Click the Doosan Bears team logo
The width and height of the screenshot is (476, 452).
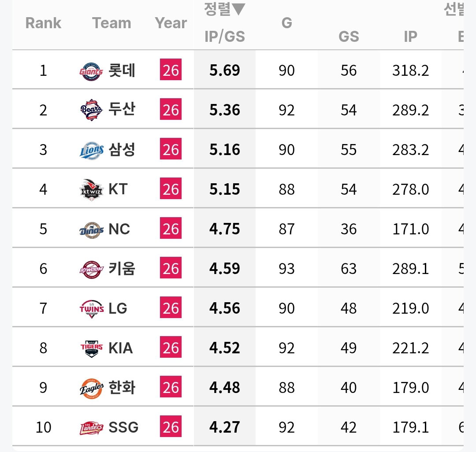[x=91, y=110]
